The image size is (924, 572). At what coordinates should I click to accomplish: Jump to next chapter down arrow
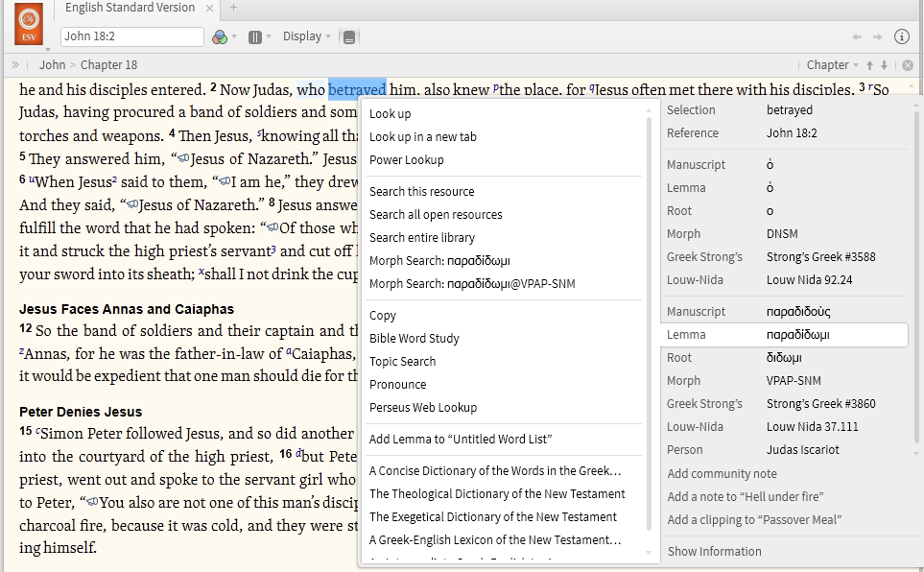884,65
